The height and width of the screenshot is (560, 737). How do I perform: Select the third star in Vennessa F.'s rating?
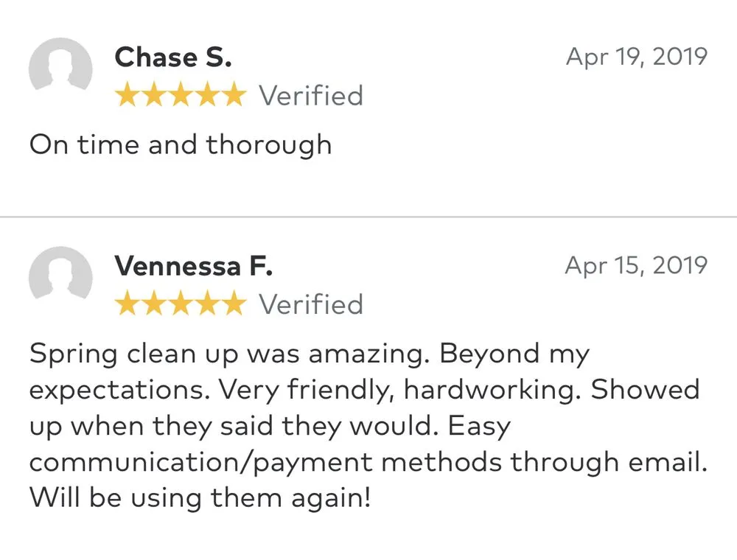click(181, 304)
